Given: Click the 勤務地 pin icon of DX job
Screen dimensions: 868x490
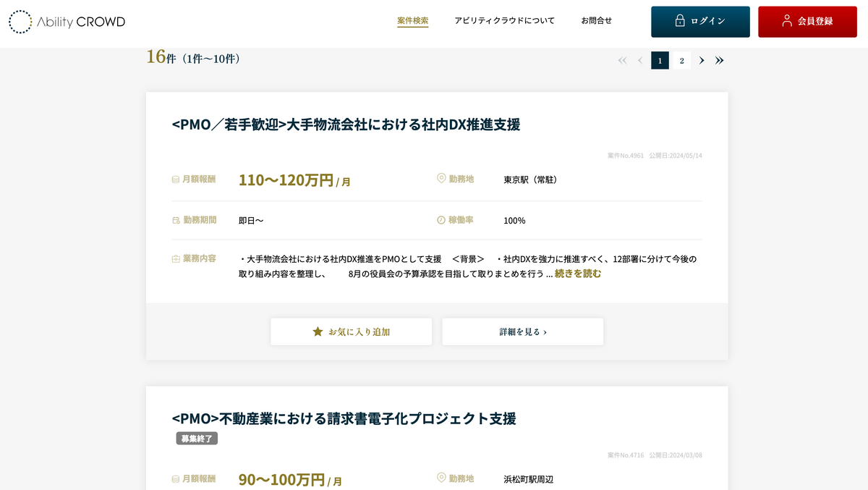Looking at the screenshot, I should 441,178.
